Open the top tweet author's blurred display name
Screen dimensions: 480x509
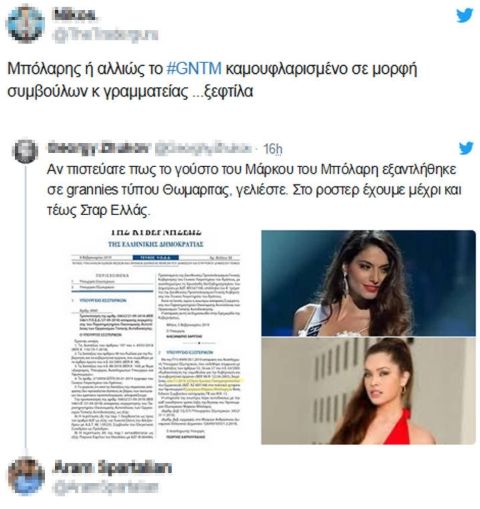[75, 15]
